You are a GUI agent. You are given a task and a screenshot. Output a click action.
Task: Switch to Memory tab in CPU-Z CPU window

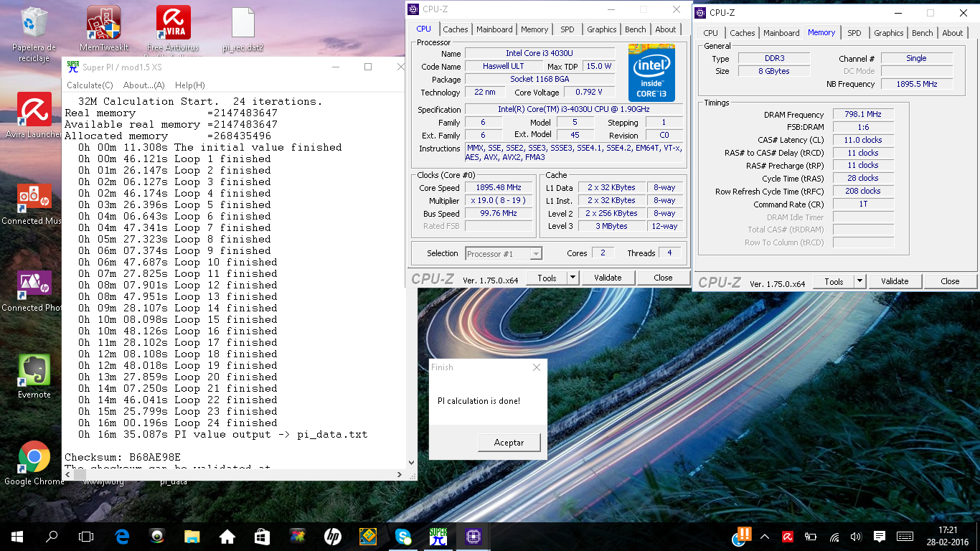click(534, 29)
